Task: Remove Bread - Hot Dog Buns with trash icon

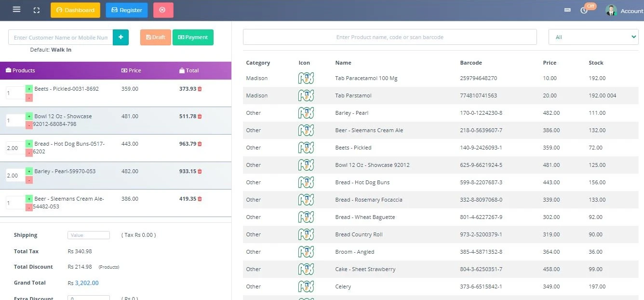Action: tap(200, 144)
